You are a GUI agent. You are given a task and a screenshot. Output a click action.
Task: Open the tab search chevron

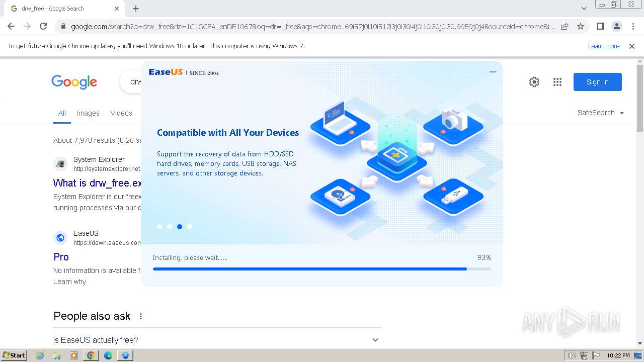[x=584, y=9]
